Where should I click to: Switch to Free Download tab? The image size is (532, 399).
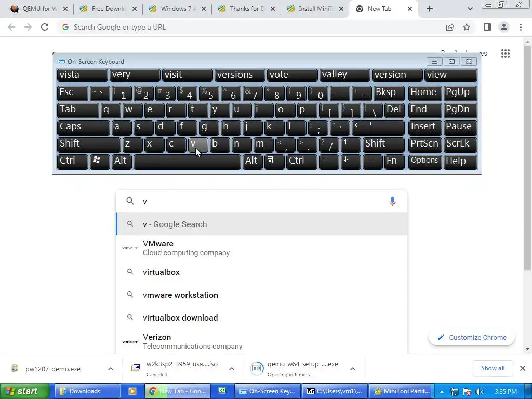tap(108, 9)
